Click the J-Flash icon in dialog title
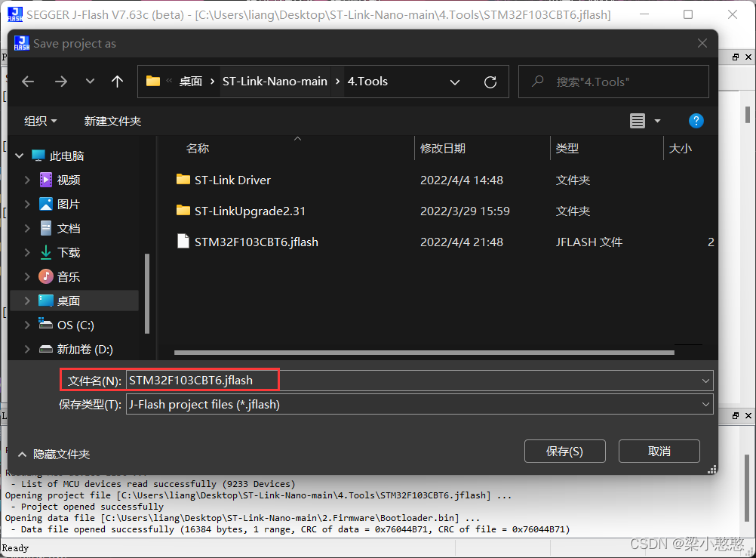The width and height of the screenshot is (756, 558). [x=22, y=44]
